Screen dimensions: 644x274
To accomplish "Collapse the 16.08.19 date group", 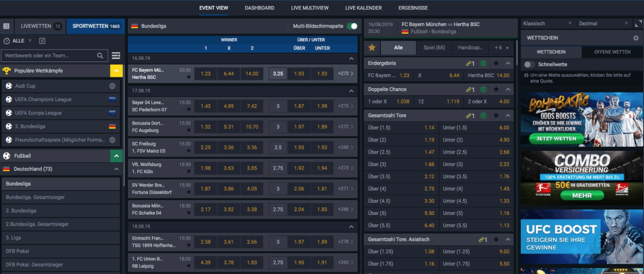I will 351,59.
